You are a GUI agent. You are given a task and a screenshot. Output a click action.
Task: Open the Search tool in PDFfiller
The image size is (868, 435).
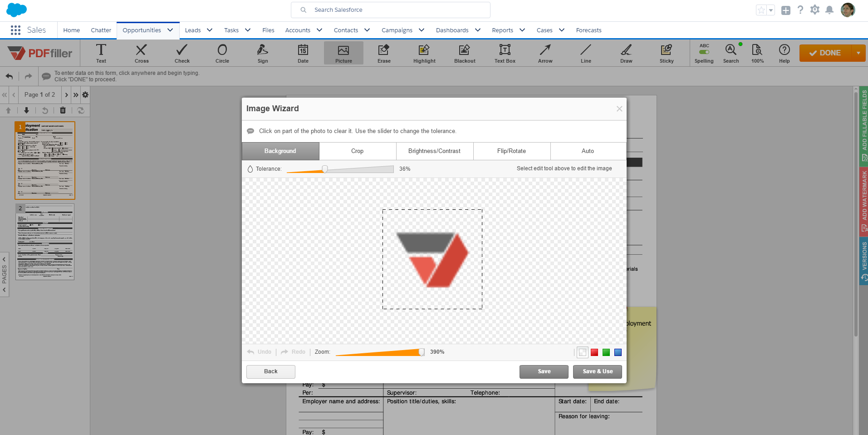731,53
